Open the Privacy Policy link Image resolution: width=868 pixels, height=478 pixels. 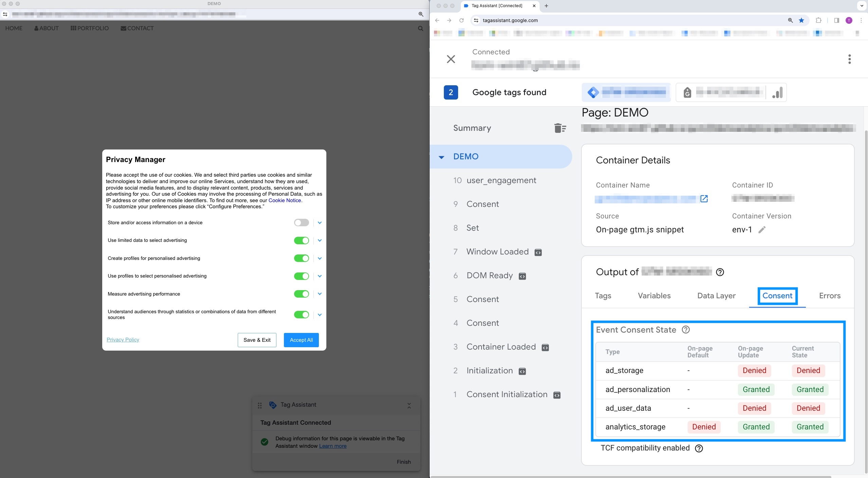tap(123, 340)
